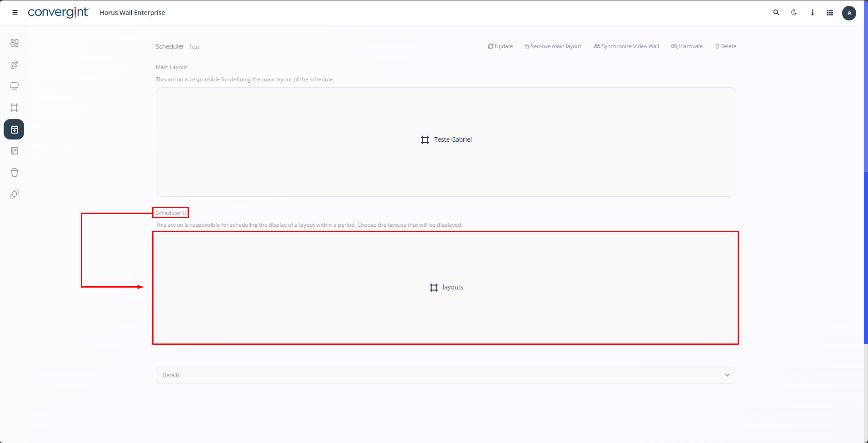Expand the Details section
This screenshot has height=443, width=868.
[446, 375]
